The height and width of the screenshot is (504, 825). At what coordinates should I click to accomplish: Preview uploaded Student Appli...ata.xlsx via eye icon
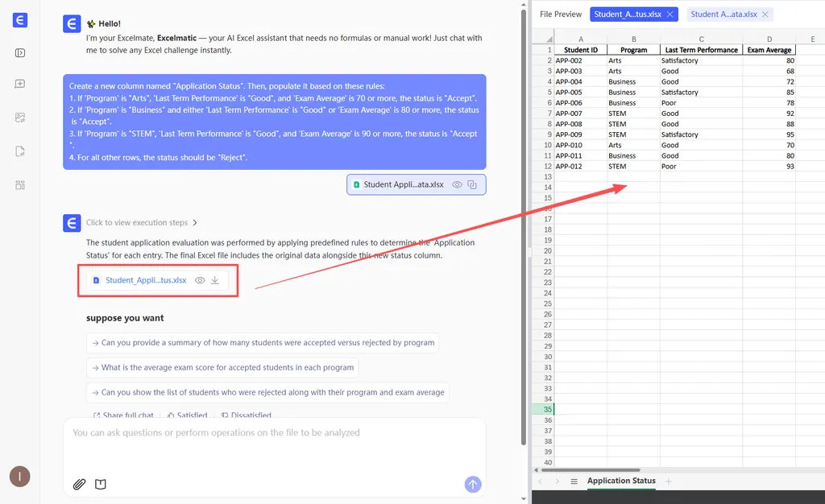click(457, 184)
